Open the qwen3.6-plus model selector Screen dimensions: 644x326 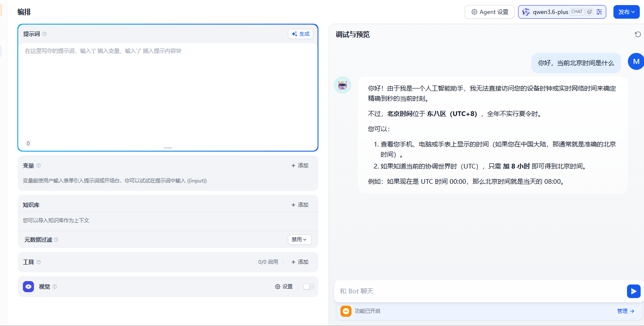(x=550, y=12)
